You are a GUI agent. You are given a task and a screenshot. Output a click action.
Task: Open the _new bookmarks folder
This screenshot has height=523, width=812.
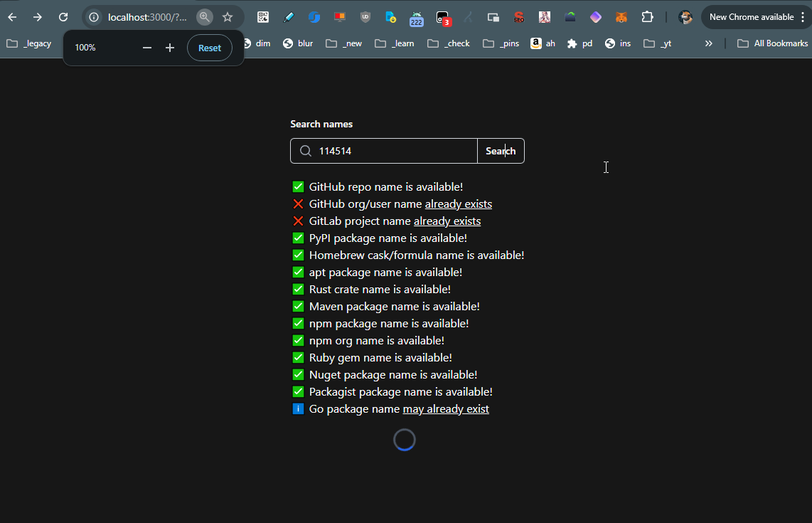coord(344,43)
